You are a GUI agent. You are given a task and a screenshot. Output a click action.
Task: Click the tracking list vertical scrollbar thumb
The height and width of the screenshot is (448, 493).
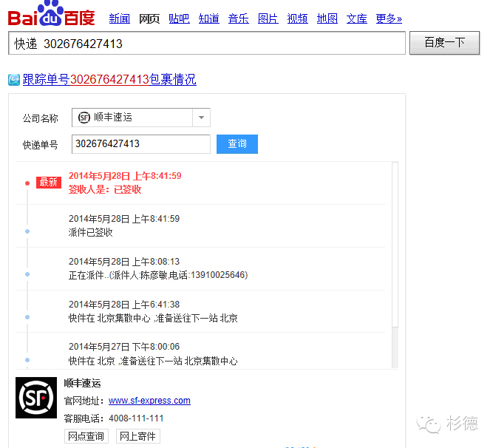[395, 245]
